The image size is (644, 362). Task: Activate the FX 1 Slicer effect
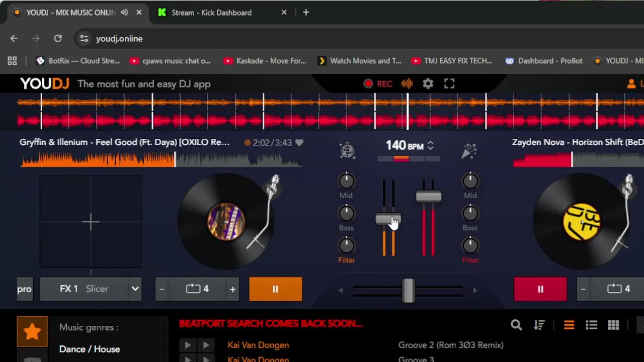(84, 289)
